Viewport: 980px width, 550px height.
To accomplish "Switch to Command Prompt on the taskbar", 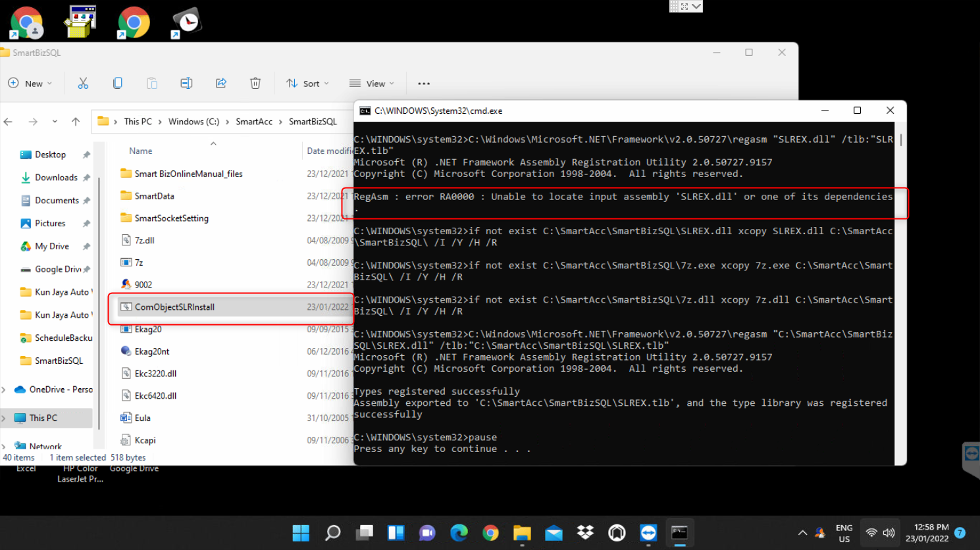I will [680, 532].
